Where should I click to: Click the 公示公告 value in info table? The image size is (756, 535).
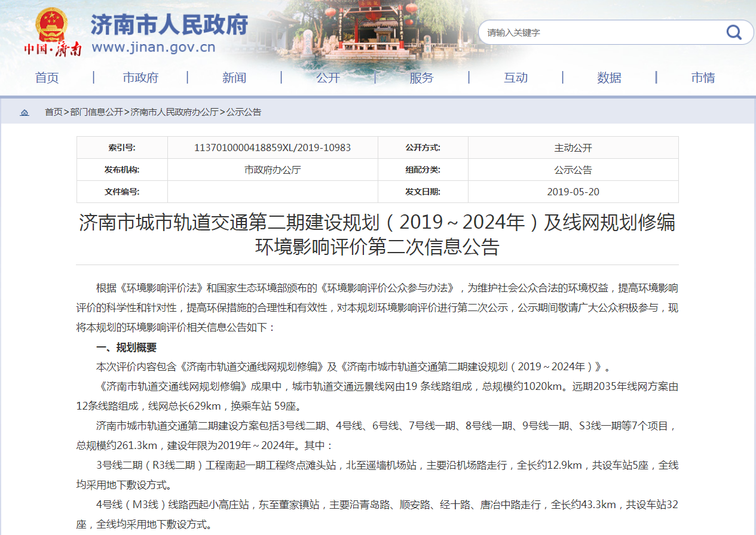coord(573,170)
